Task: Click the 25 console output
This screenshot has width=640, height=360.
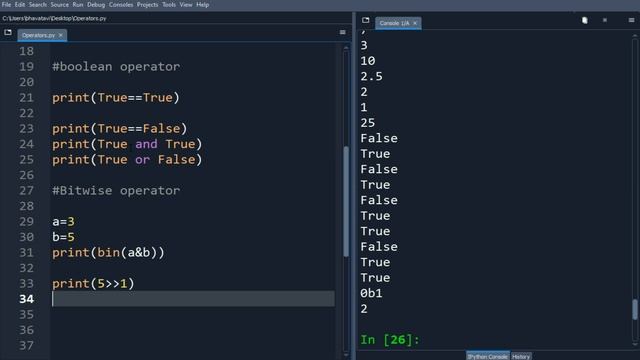Action: tap(367, 123)
